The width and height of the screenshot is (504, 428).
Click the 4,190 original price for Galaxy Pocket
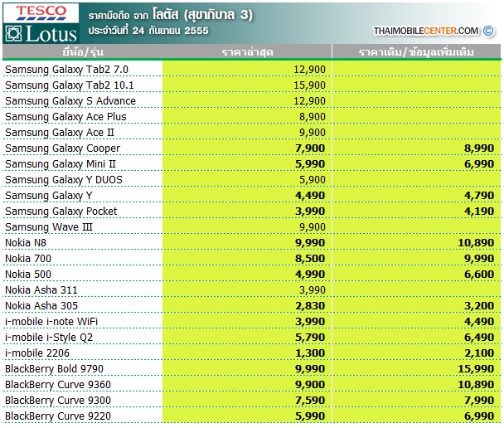click(x=479, y=212)
